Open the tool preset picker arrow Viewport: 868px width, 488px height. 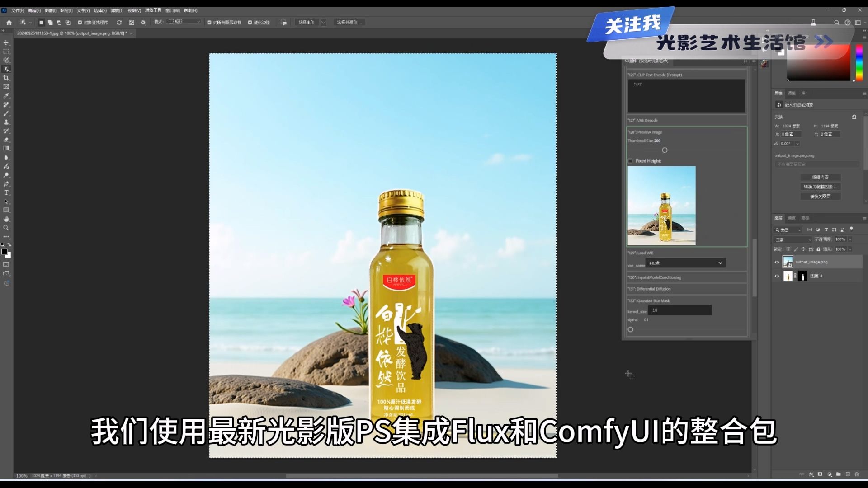(30, 22)
